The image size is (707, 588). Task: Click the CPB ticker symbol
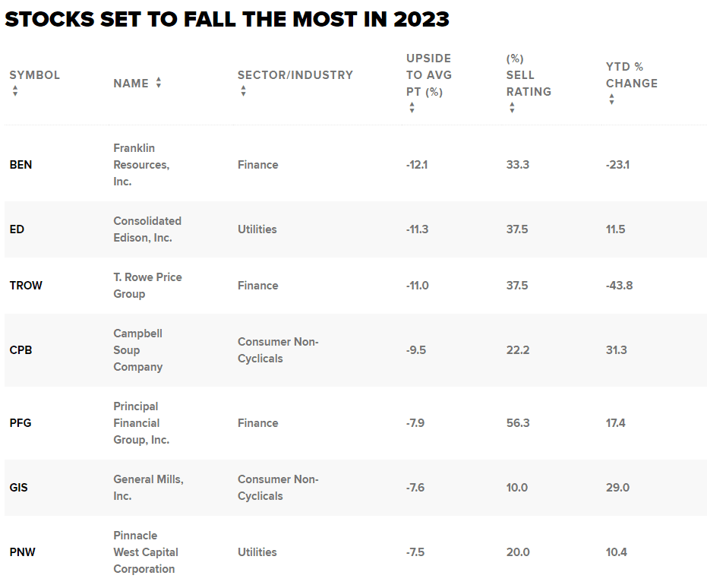(x=21, y=350)
